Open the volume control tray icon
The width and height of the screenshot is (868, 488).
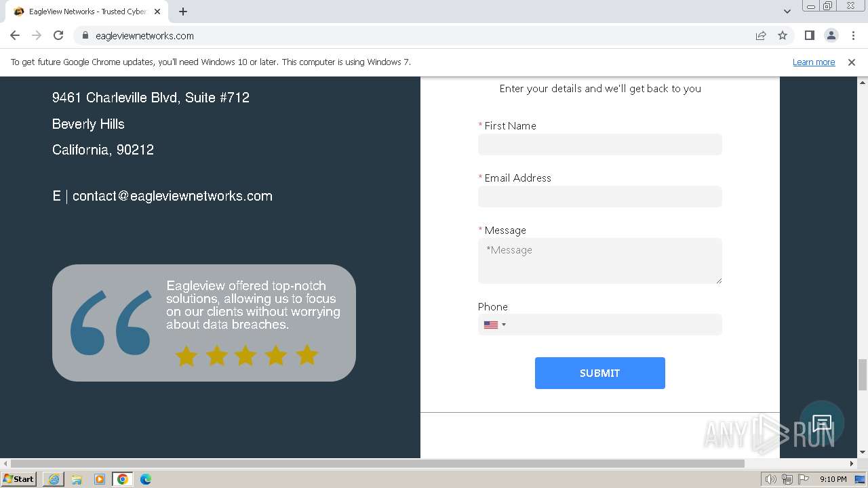pyautogui.click(x=770, y=479)
